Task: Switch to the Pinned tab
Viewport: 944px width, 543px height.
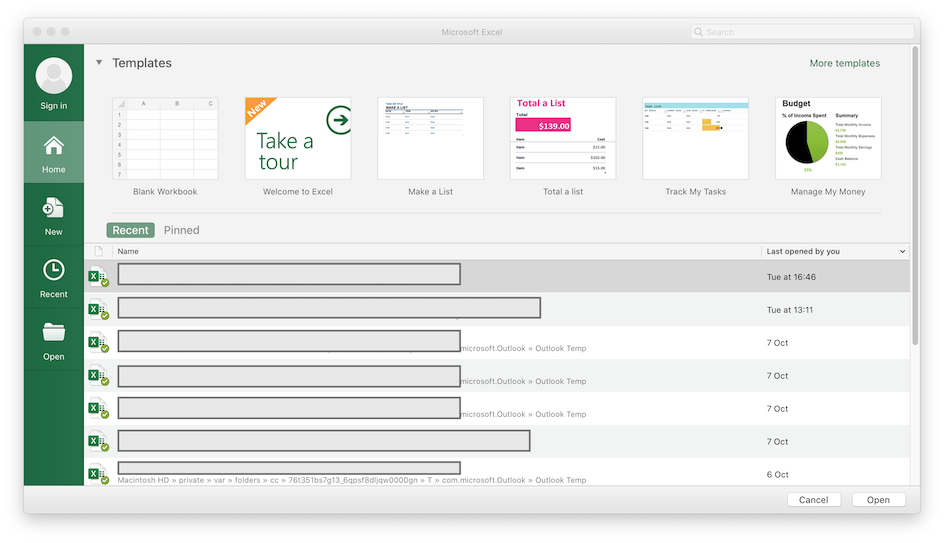Action: [x=181, y=230]
